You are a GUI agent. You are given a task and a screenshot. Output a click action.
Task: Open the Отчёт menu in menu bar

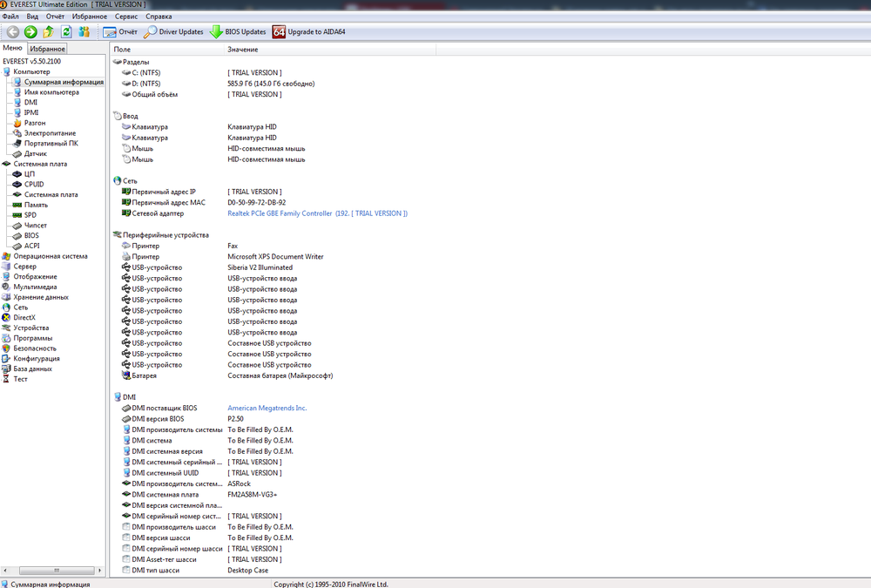(x=55, y=17)
